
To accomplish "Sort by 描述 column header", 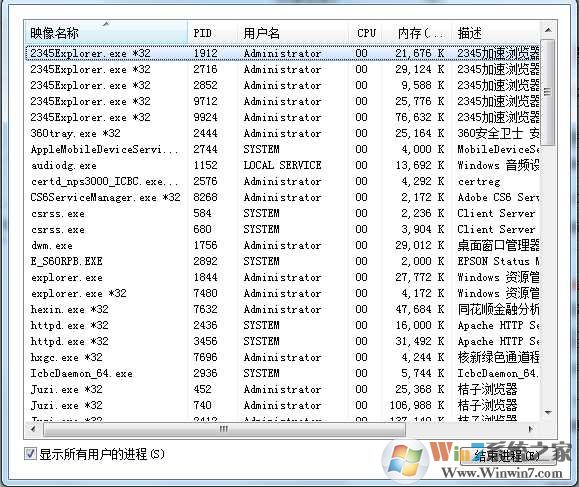I will 496,33.
